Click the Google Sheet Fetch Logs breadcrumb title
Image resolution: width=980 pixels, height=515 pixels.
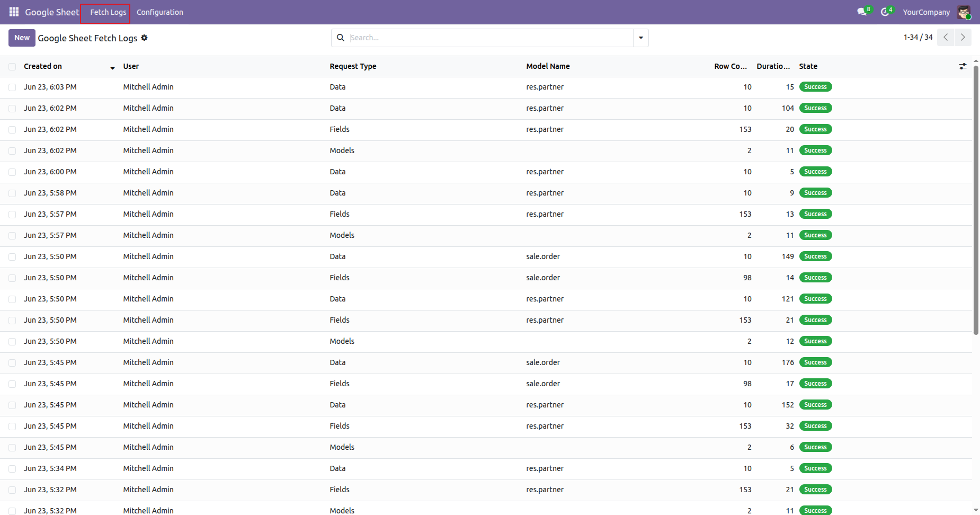click(x=87, y=38)
